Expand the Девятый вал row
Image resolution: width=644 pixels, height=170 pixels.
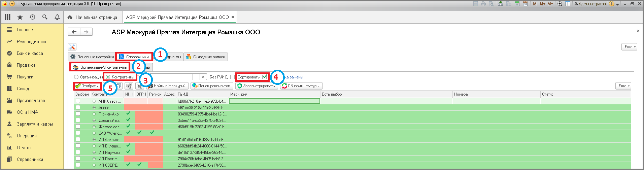coord(94,121)
